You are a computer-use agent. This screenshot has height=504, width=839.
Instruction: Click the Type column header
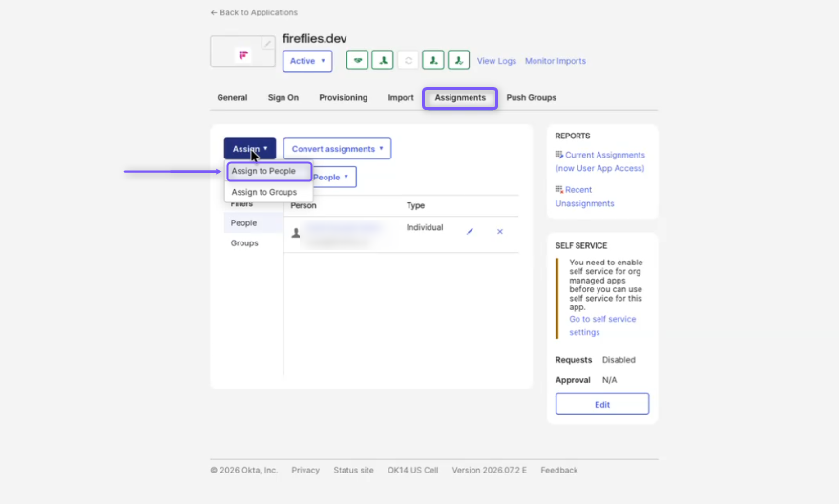tap(415, 205)
